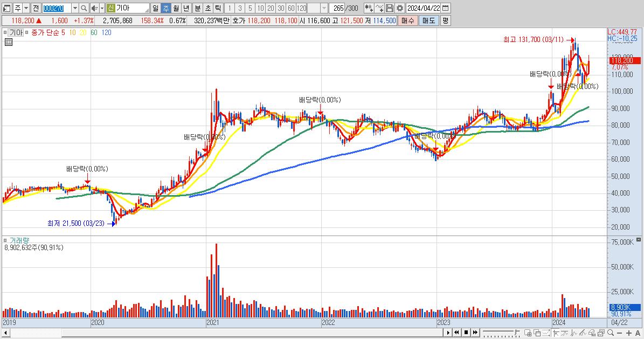Toggle the speaker sound icon

pyautogui.click(x=94, y=8)
